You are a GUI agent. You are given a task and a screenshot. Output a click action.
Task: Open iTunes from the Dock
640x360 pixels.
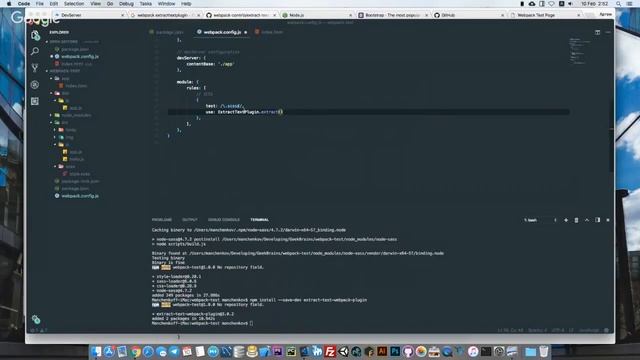[x=473, y=351]
